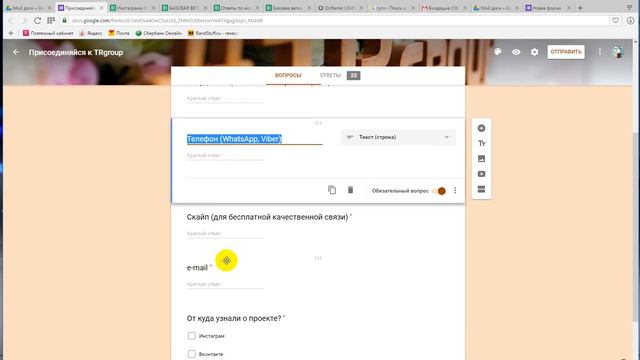This screenshot has height=360, width=640.
Task: Click the form title Присоединяйся к TRgroup
Action: (x=76, y=52)
